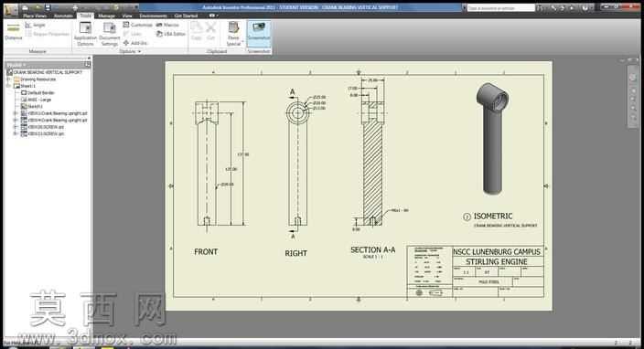Click the STIRLING ENGINE title block text
The height and width of the screenshot is (349, 644).
coord(497,261)
